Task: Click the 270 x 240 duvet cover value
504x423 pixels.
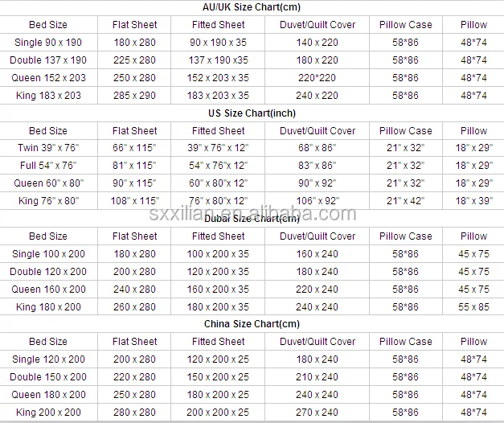Action: (x=318, y=413)
